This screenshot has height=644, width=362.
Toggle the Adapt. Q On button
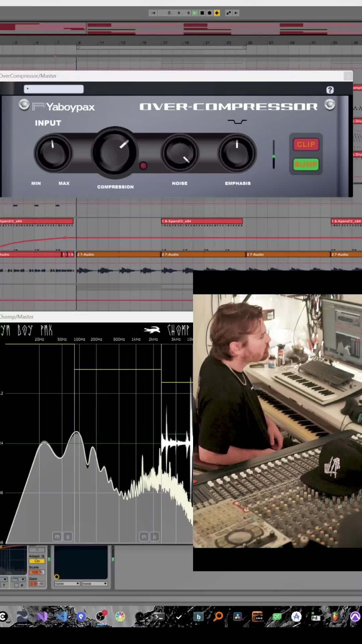(37, 561)
